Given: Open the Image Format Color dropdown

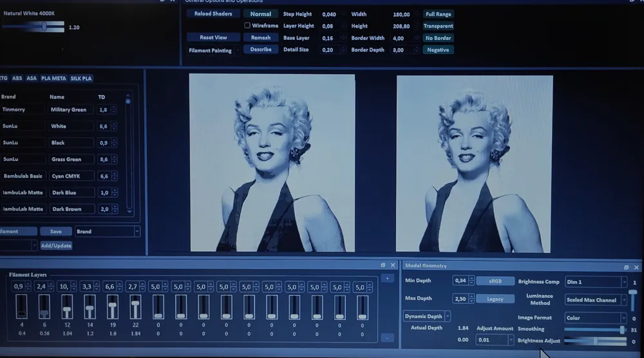Looking at the screenshot, I should (x=596, y=318).
